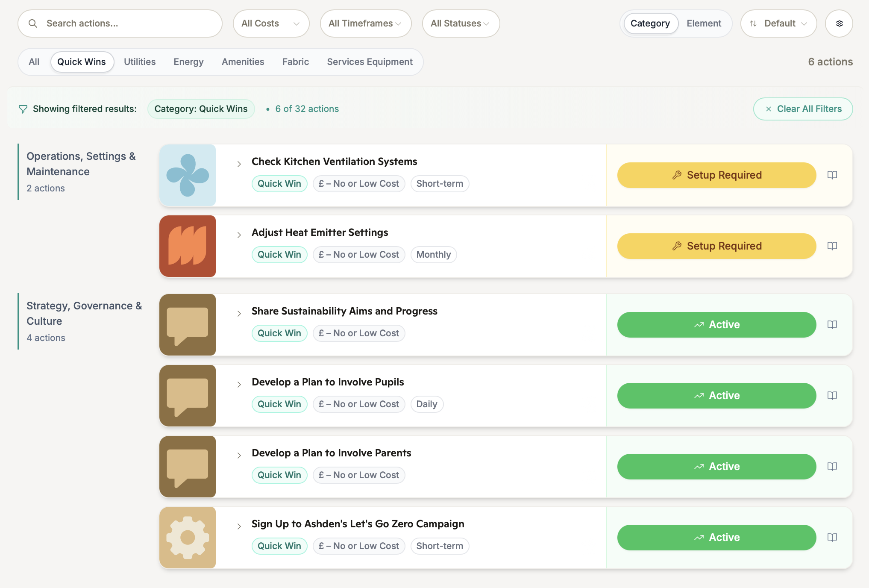This screenshot has width=869, height=588.
Task: Expand Develop a Plan to Involve Pupils chevron
Action: [239, 385]
